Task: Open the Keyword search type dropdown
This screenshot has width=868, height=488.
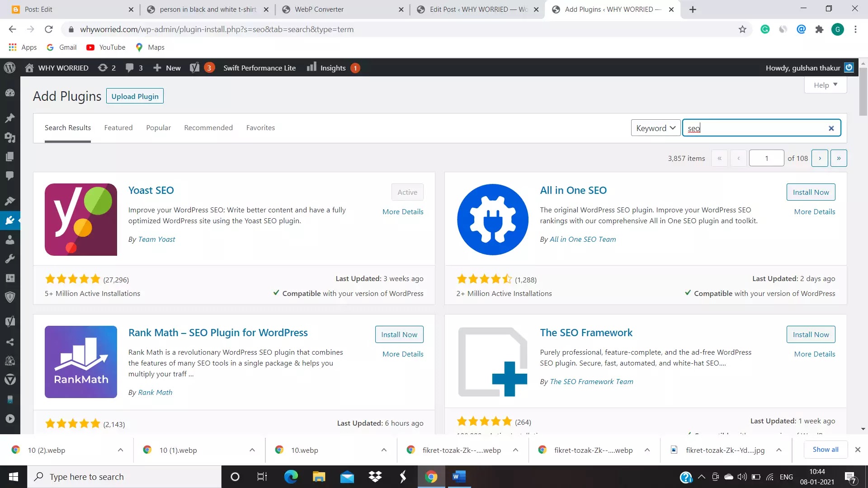Action: 656,128
